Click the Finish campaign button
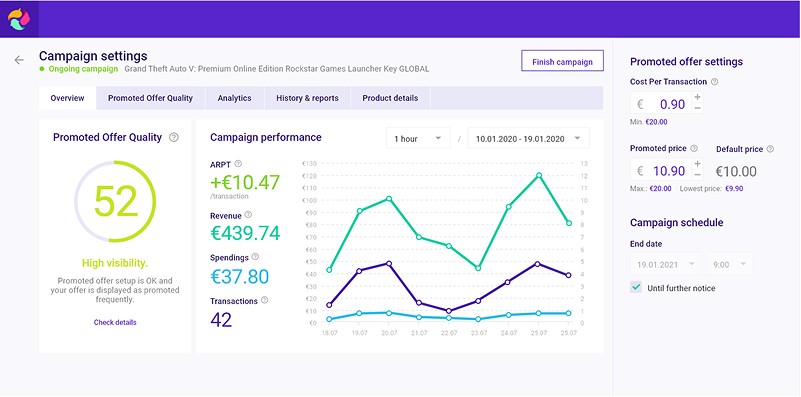The image size is (801, 397). 562,62
